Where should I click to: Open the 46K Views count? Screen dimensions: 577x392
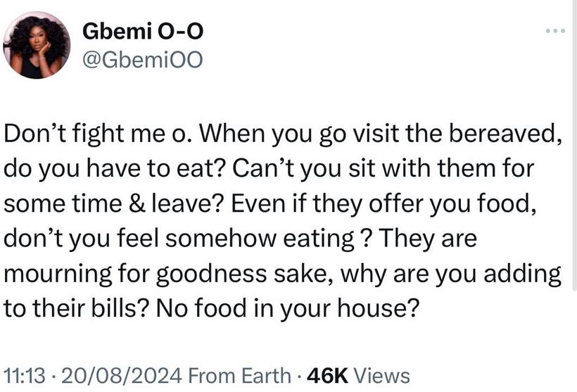pos(358,376)
